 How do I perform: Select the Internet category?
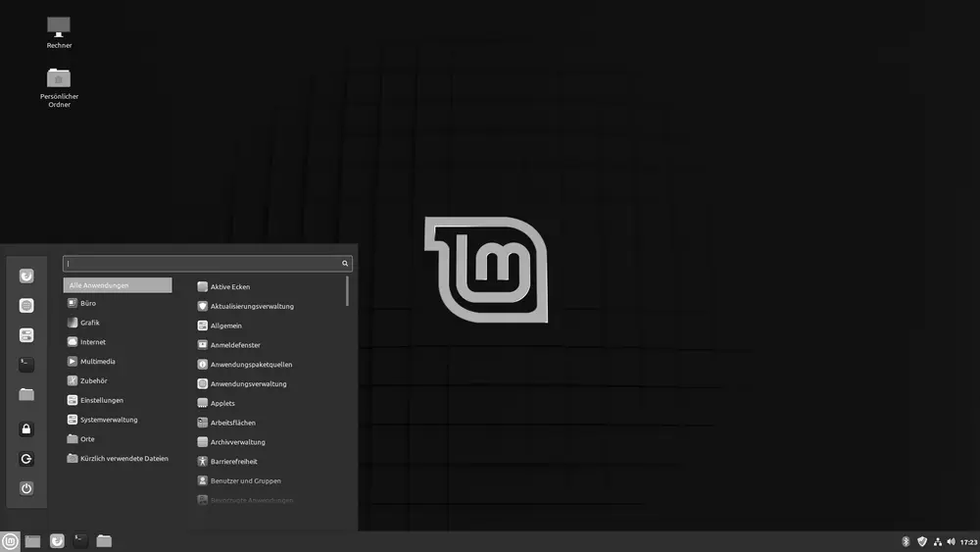118,342
